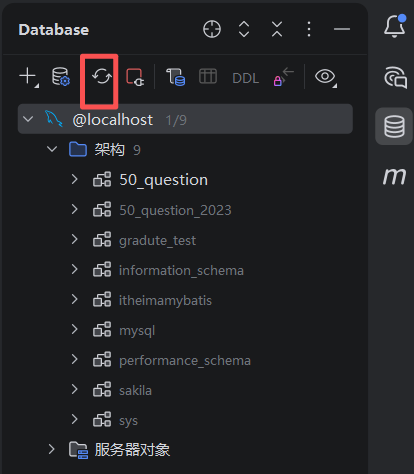Open View Options eye icon
Image resolution: width=414 pixels, height=474 pixels.
[326, 77]
